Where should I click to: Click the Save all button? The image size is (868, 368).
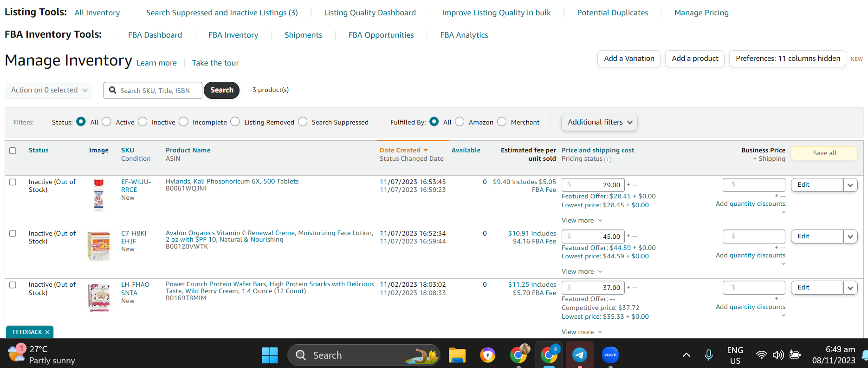[x=824, y=153]
